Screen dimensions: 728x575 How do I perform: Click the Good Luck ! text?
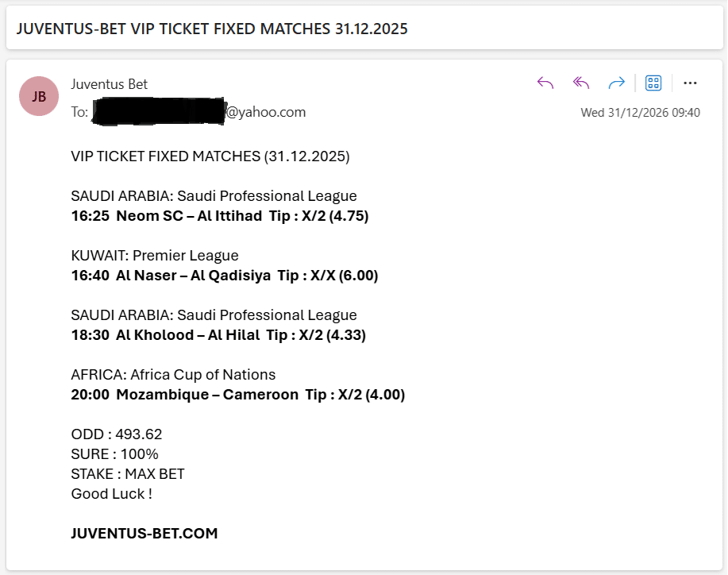pos(111,493)
